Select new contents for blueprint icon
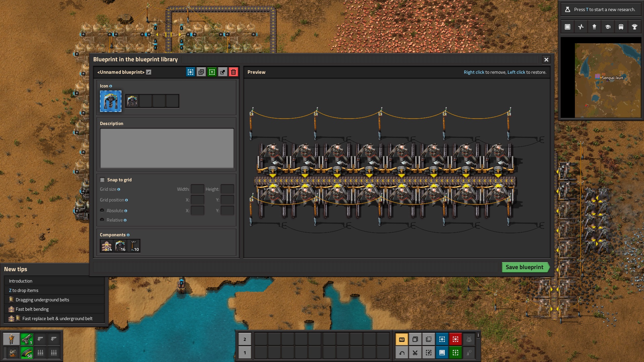 [191, 72]
